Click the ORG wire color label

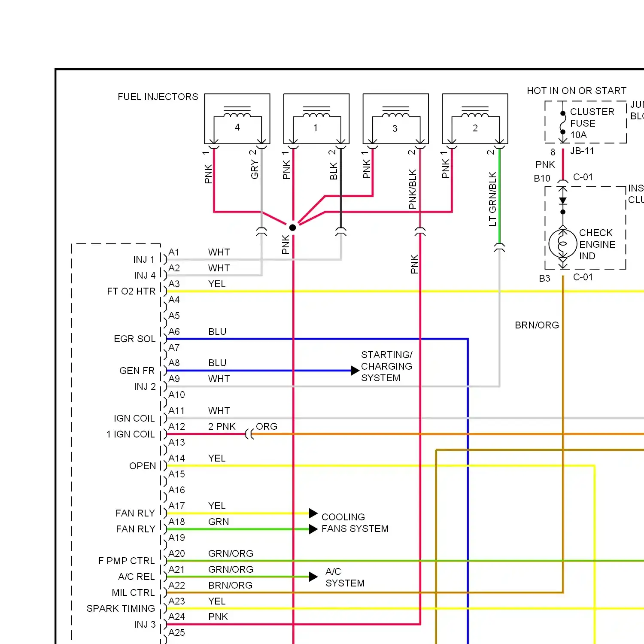pos(267,427)
